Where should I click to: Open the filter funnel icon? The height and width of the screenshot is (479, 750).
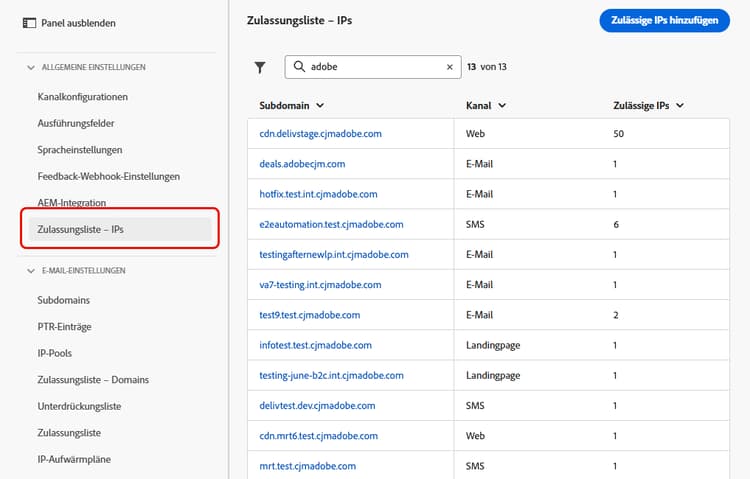[x=260, y=67]
